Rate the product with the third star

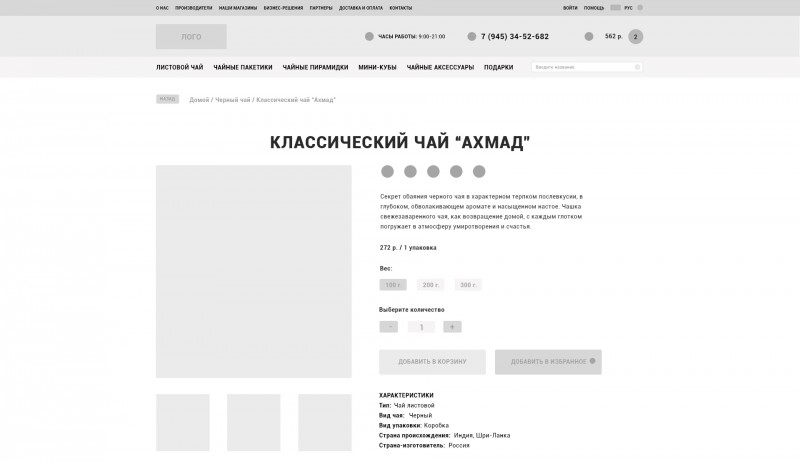433,171
